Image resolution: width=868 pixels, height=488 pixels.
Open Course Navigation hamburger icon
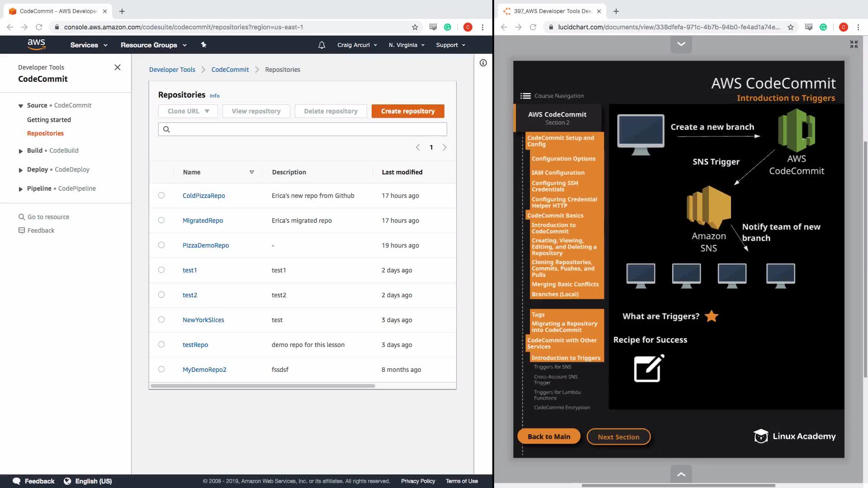click(x=525, y=96)
